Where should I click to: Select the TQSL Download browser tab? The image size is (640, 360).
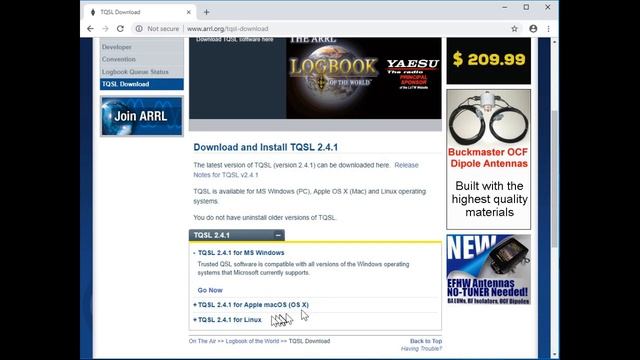(140, 12)
